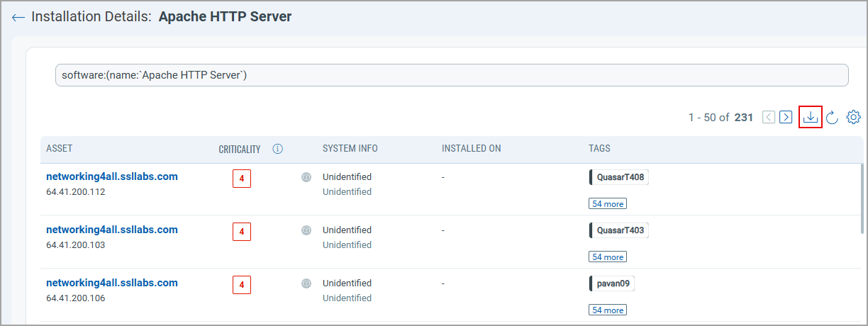868x326 pixels.
Task: Select the pavan09 tag
Action: (x=612, y=283)
